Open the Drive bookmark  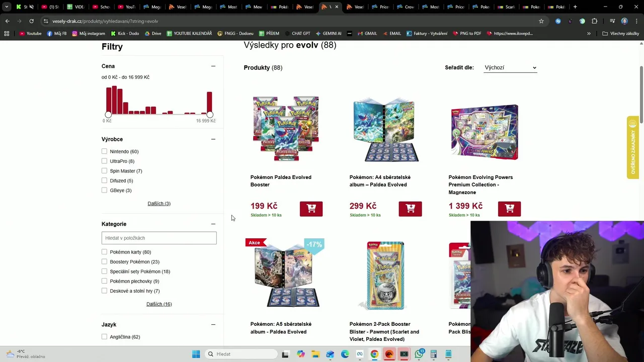point(153,34)
